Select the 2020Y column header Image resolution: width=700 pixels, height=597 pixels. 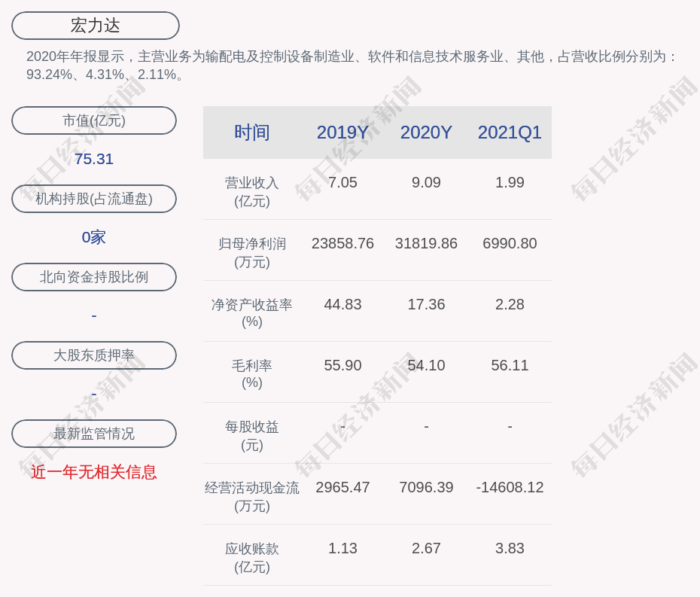tap(426, 132)
